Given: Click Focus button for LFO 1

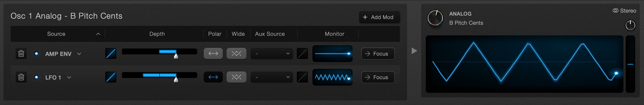Looking at the screenshot, I should click(378, 77).
